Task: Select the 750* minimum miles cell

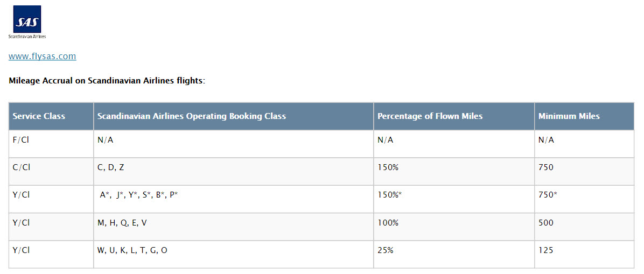Action: (x=548, y=195)
